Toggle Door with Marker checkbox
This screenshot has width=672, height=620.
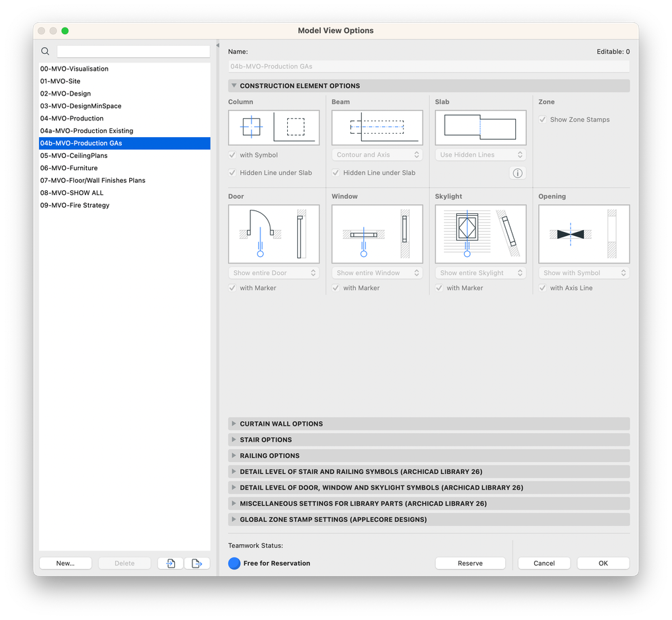point(232,288)
